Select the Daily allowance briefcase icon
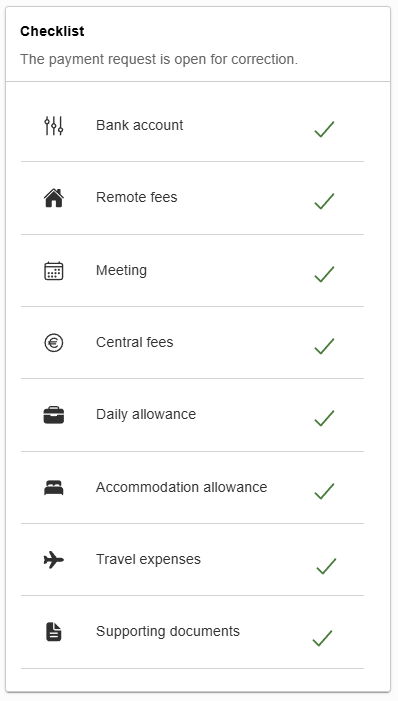The image size is (398, 701). click(x=54, y=415)
